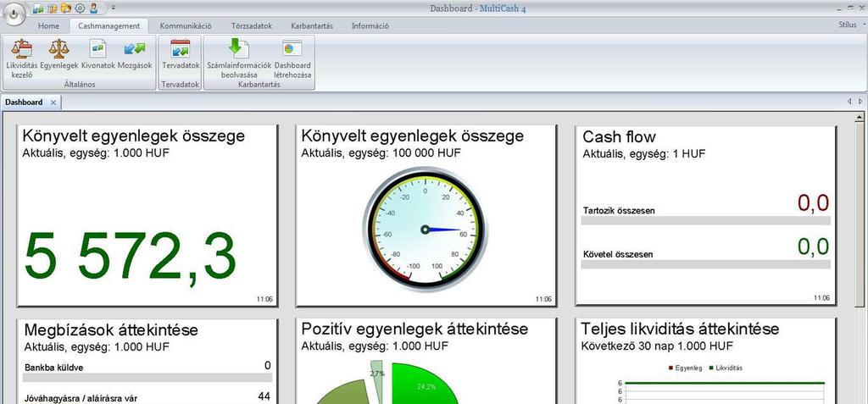868x404 pixels.
Task: Click the Követel összesen progress bar
Action: click(x=705, y=264)
